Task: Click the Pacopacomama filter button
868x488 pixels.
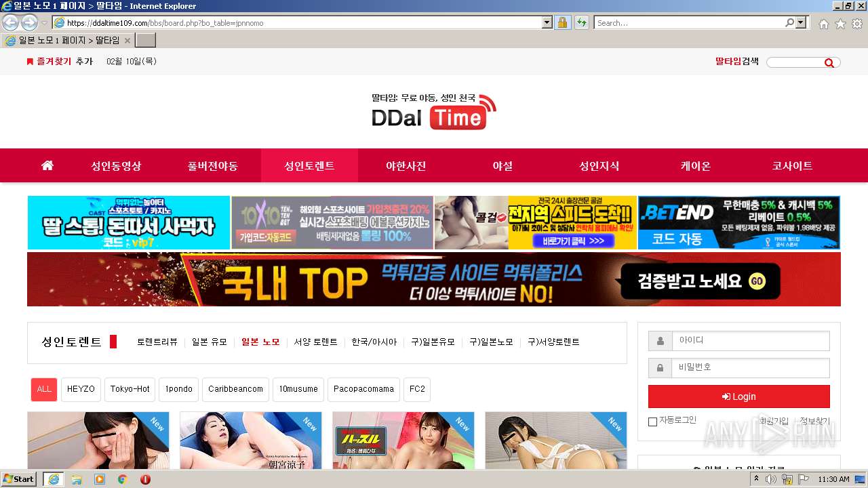Action: [x=364, y=390]
